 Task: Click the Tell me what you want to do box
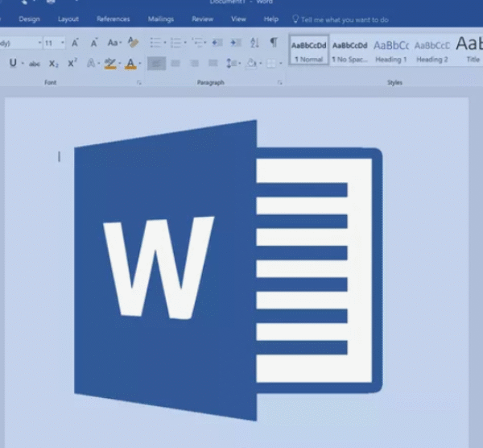(x=340, y=19)
